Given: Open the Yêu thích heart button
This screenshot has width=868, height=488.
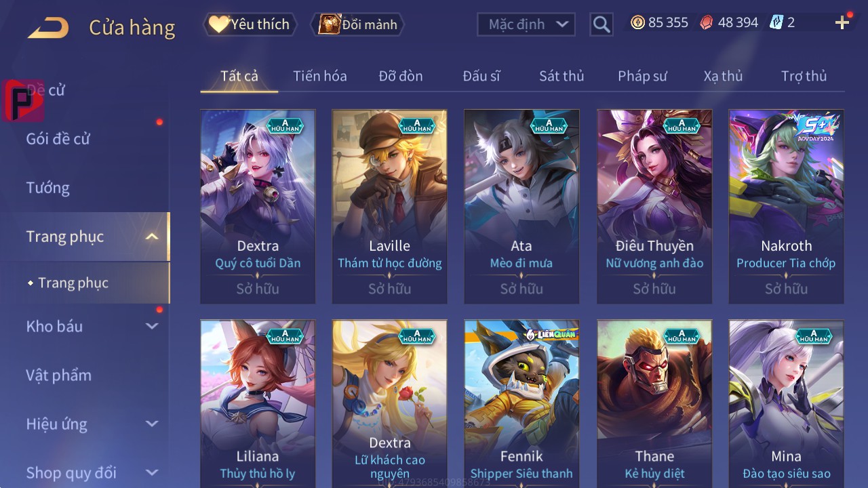Looking at the screenshot, I should pyautogui.click(x=250, y=24).
